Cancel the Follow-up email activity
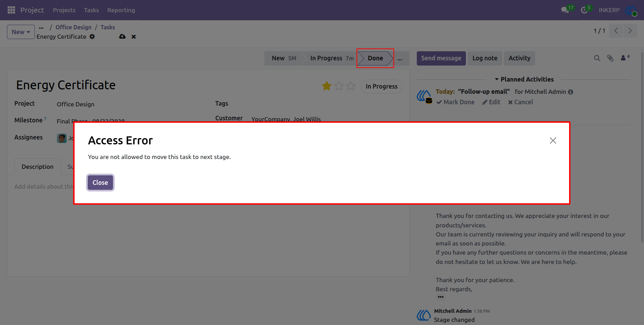 point(521,102)
